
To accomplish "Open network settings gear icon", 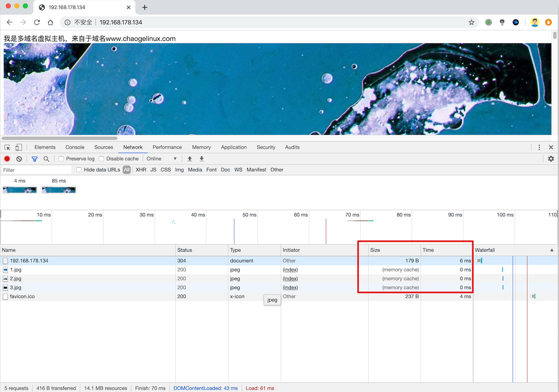I will tap(551, 159).
